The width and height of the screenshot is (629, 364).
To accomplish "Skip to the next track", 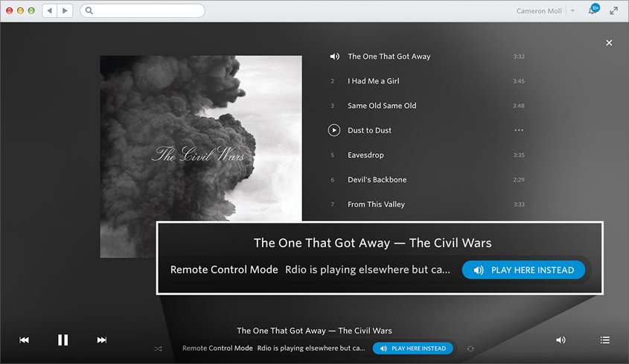I will point(102,340).
